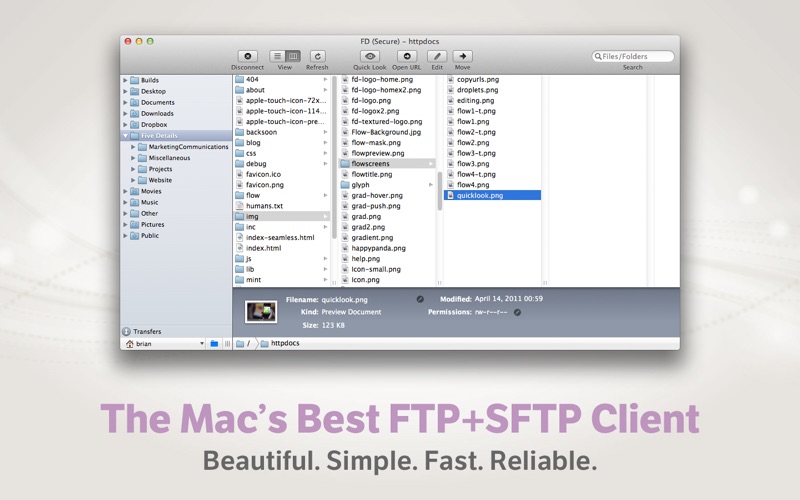
Task: Click the Edit pencil icon
Action: point(437,57)
